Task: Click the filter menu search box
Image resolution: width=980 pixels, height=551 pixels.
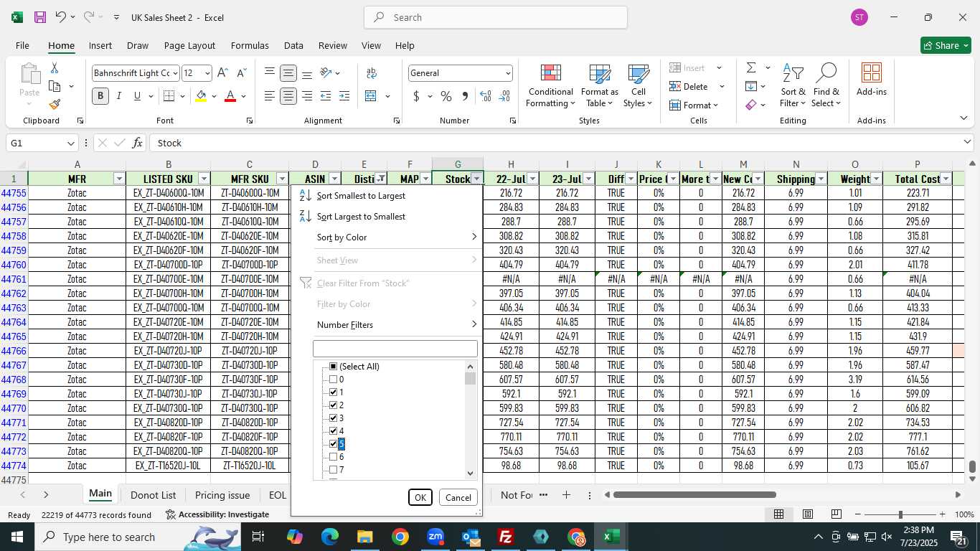Action: tap(395, 349)
